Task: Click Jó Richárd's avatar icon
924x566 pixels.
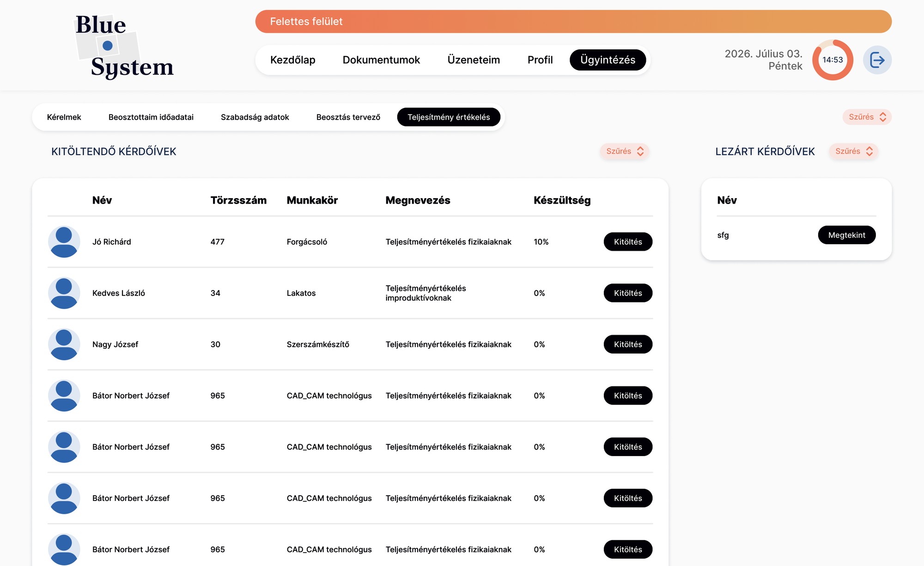Action: (x=64, y=241)
